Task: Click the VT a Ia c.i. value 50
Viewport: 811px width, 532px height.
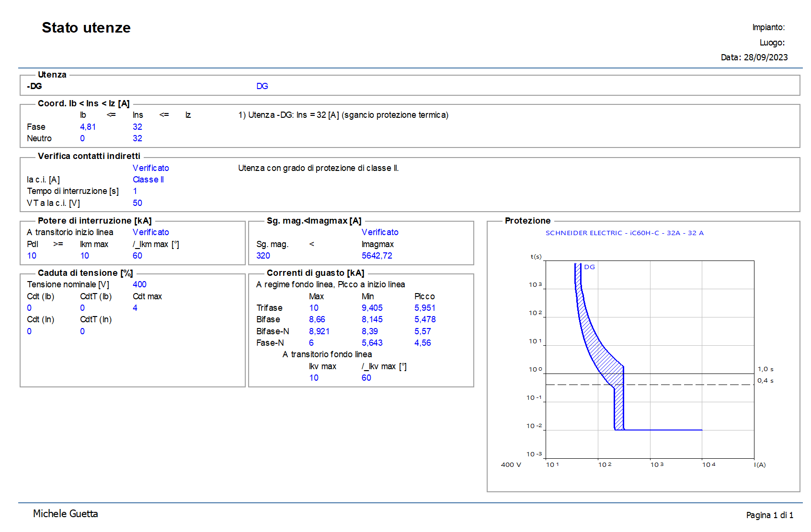Action: click(x=137, y=203)
